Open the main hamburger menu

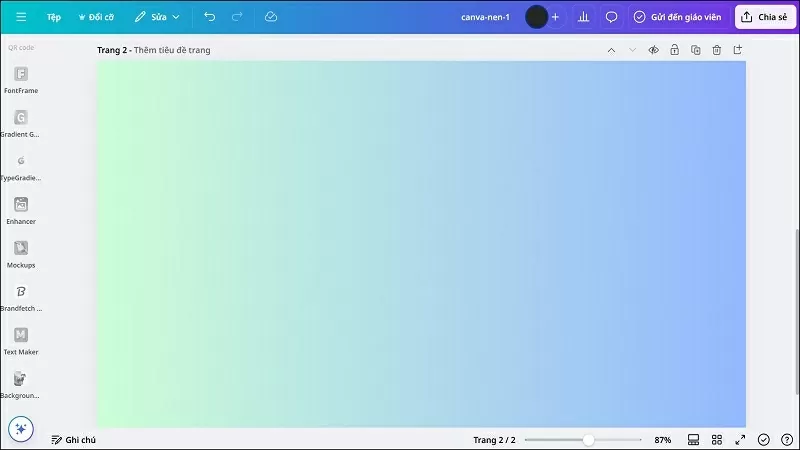(21, 17)
